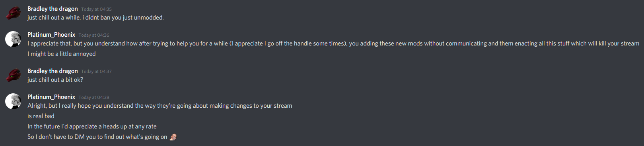Viewport: 644px width, 146px height.
Task: Select username Platinum_Phoenix at 04:36
Action: 51,35
